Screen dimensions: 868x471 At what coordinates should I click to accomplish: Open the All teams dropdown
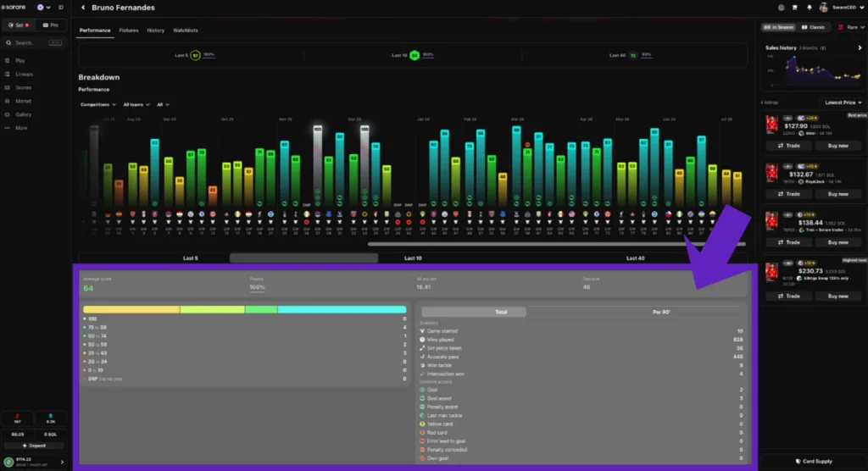point(136,104)
